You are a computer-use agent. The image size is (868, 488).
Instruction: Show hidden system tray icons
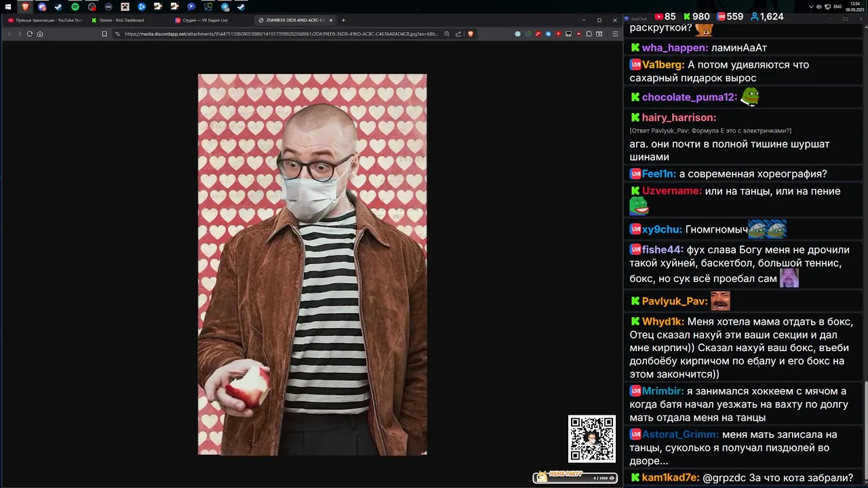811,7
